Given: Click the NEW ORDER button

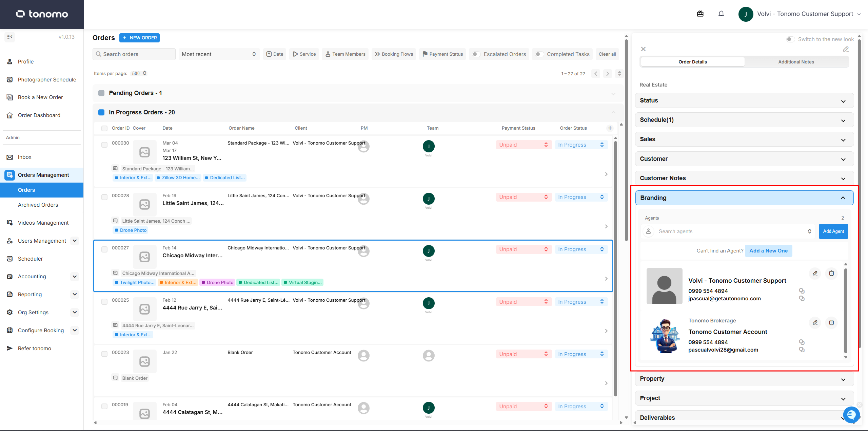Looking at the screenshot, I should click(x=139, y=38).
